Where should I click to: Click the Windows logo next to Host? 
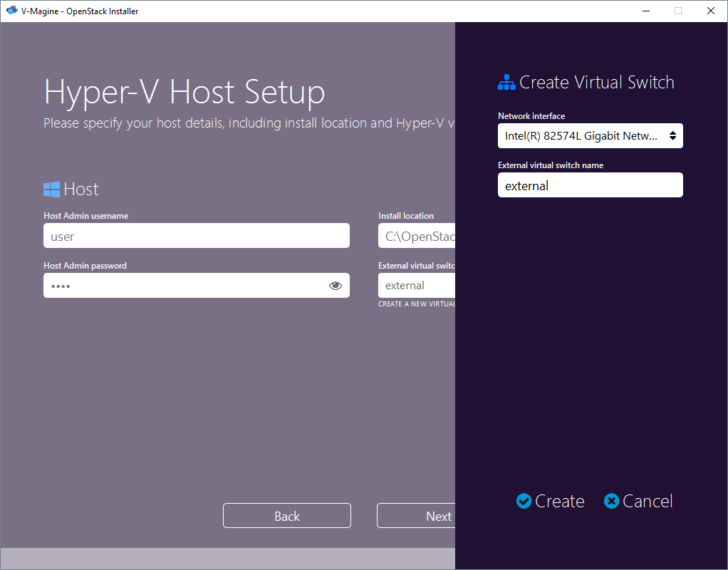(x=52, y=190)
